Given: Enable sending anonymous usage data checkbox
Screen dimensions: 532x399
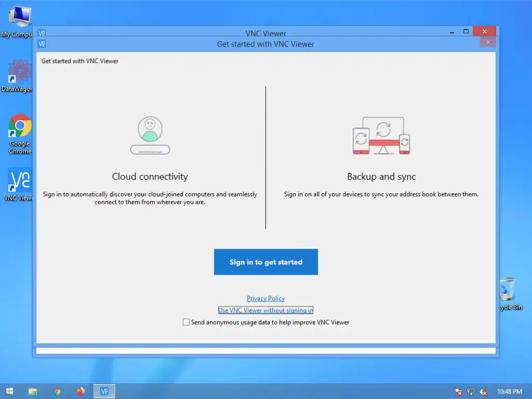Looking at the screenshot, I should pos(186,322).
